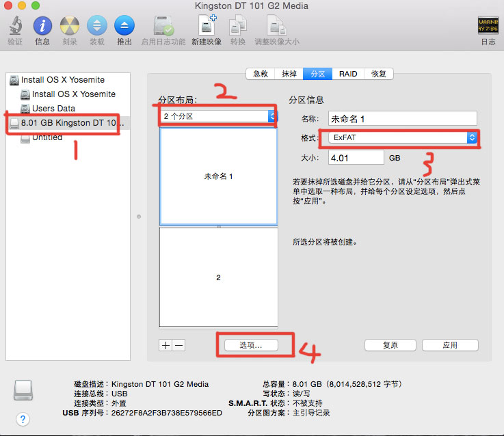Click the 转换 (Convert) toolbar icon
This screenshot has height=436, width=504.
tap(237, 27)
